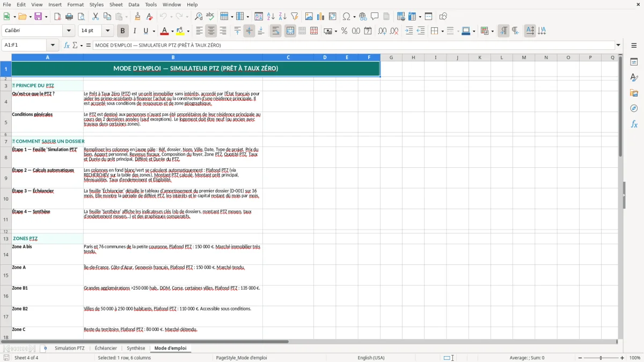Insert a chart
The image size is (644, 362).
coord(321,17)
